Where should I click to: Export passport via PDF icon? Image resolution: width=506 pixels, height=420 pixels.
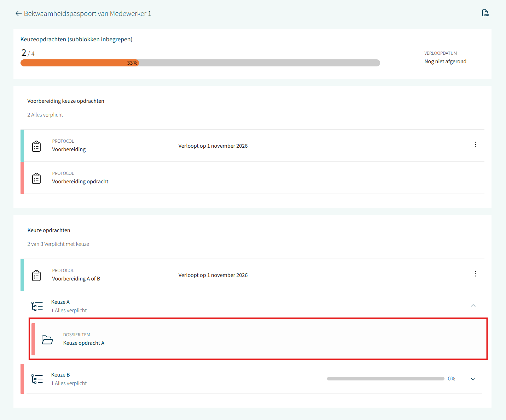pos(485,13)
